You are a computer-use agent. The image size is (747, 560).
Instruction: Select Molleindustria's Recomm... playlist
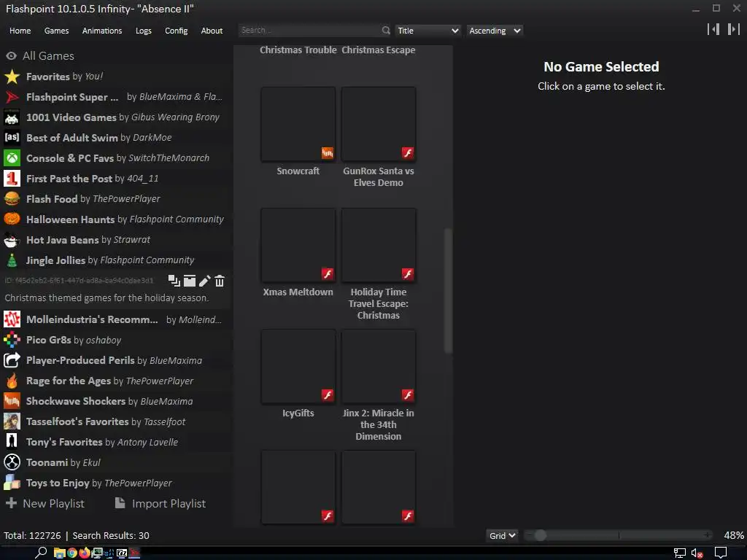[x=116, y=319]
